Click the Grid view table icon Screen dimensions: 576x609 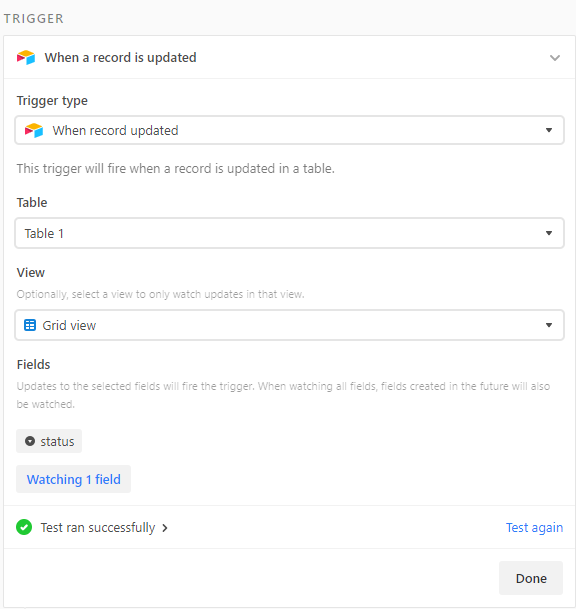(x=30, y=325)
